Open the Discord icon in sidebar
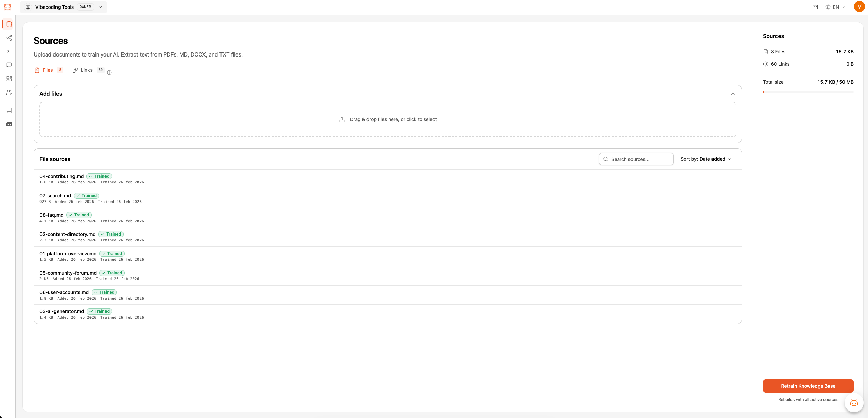Image resolution: width=868 pixels, height=418 pixels. point(9,124)
